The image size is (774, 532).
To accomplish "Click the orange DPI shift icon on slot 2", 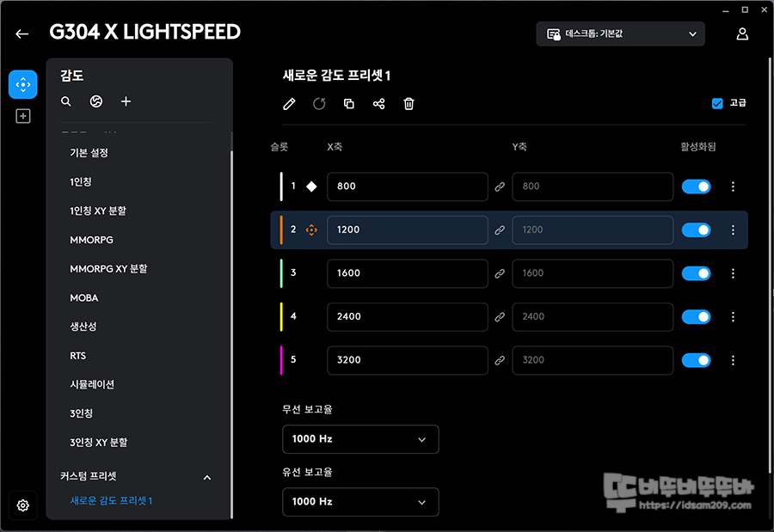I will coord(311,230).
